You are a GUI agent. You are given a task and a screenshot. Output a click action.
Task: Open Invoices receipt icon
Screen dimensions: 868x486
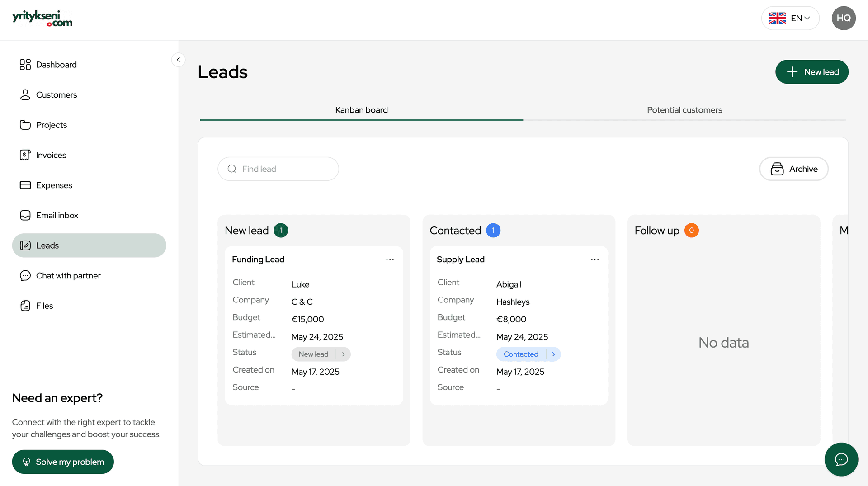click(25, 155)
